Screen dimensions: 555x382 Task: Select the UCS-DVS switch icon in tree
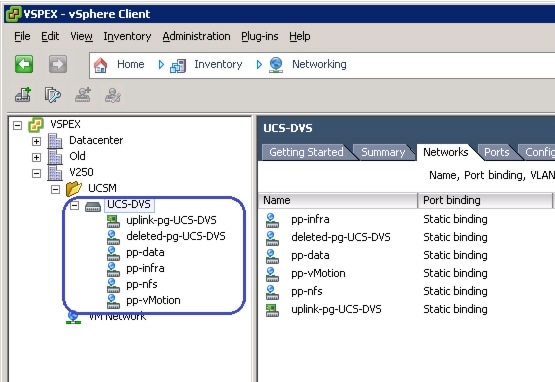click(x=93, y=206)
